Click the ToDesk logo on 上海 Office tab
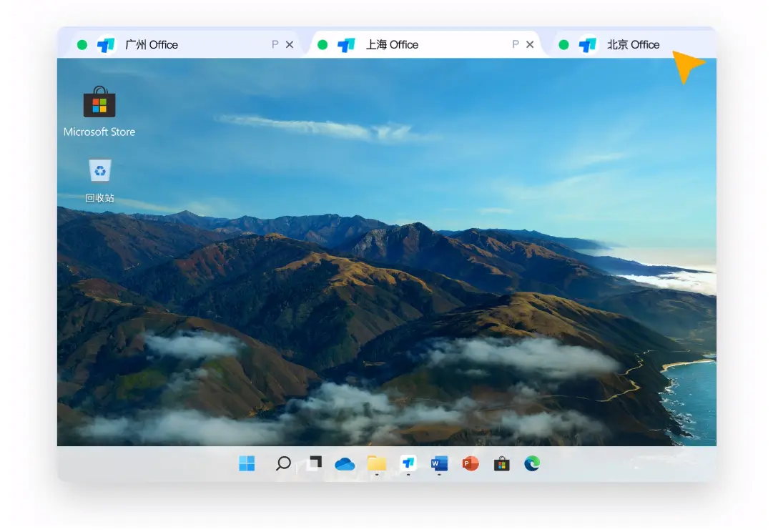This screenshot has width=783, height=532. click(347, 45)
